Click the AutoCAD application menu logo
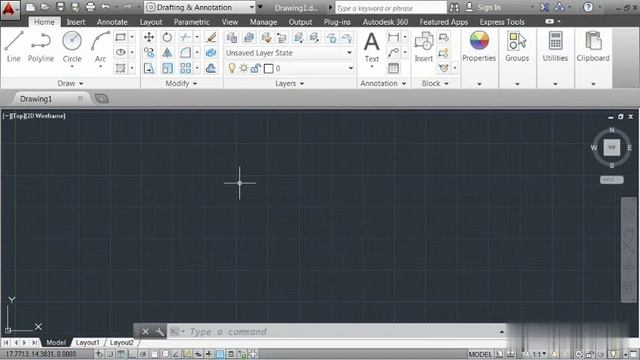 coord(9,9)
